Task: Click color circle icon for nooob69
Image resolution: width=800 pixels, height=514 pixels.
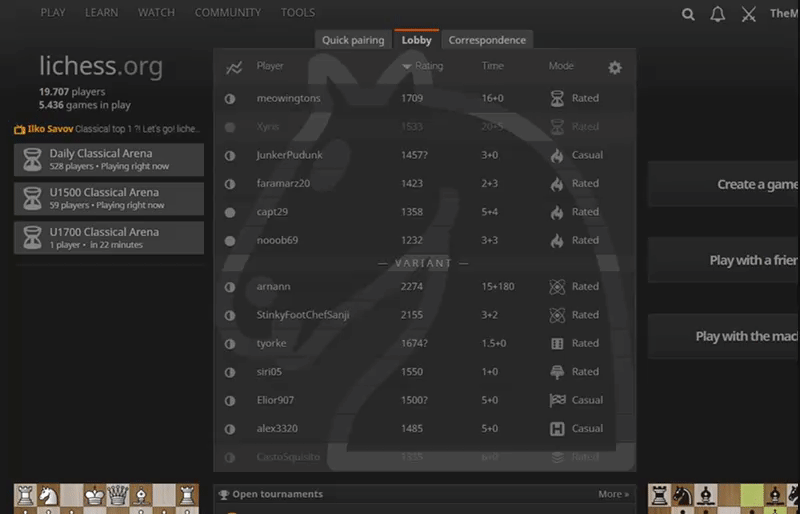Action: [x=230, y=240]
